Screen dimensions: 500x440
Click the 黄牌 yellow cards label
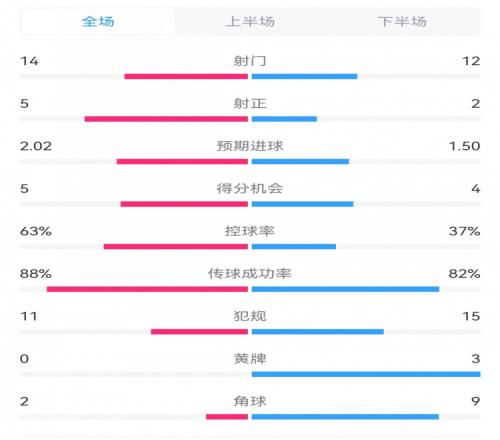pyautogui.click(x=250, y=359)
